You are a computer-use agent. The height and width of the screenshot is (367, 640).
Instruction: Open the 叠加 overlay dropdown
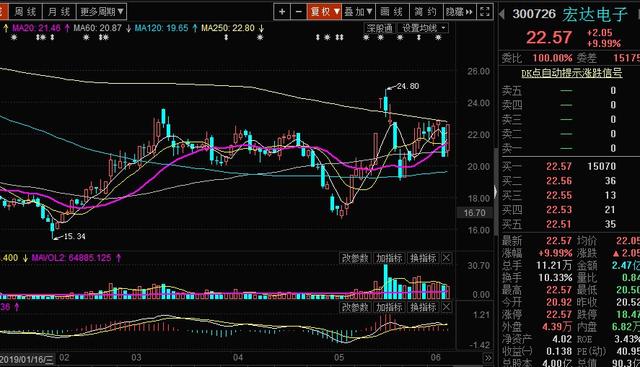[358, 12]
